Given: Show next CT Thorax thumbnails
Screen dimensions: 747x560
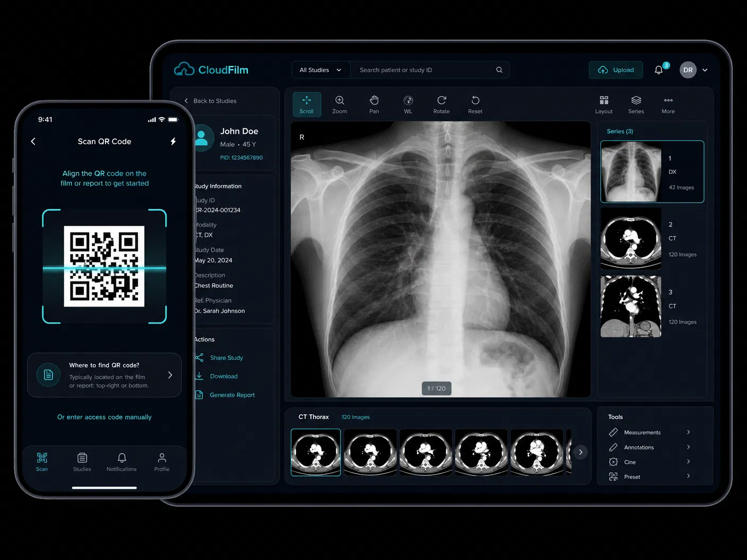Looking at the screenshot, I should point(581,452).
